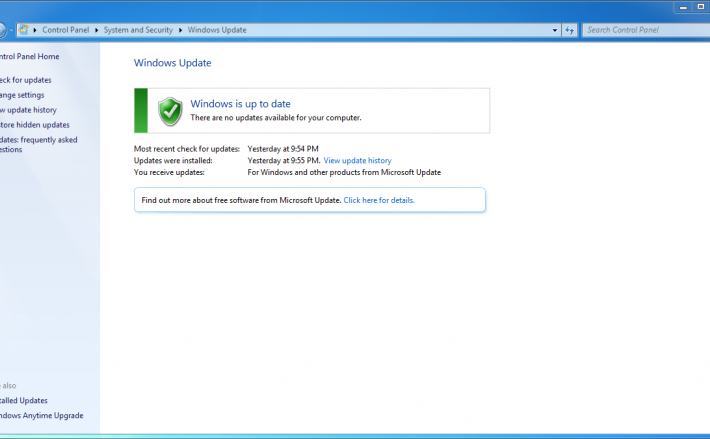Expand arrow after System and Security breadcrumb
Image resolution: width=710 pixels, height=439 pixels.
tap(180, 30)
